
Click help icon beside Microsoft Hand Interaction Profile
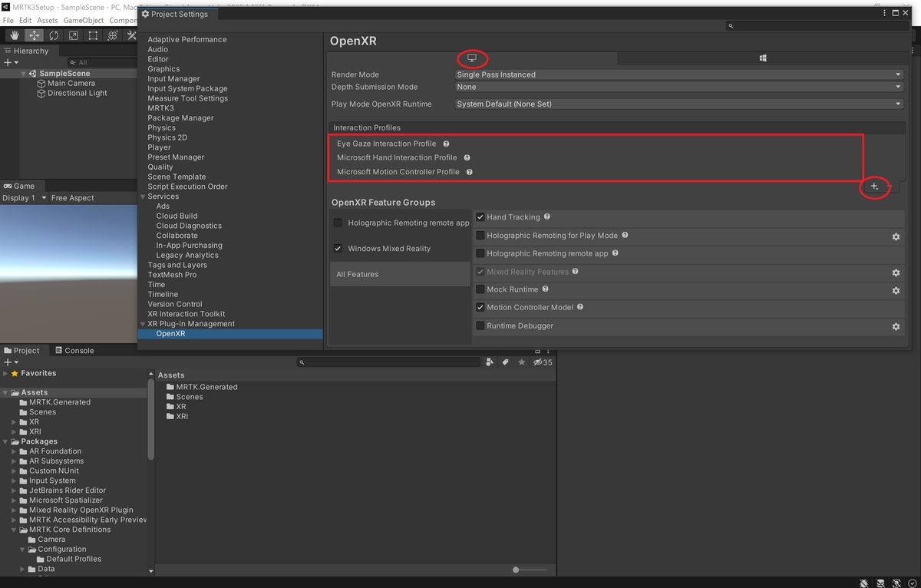click(x=467, y=158)
